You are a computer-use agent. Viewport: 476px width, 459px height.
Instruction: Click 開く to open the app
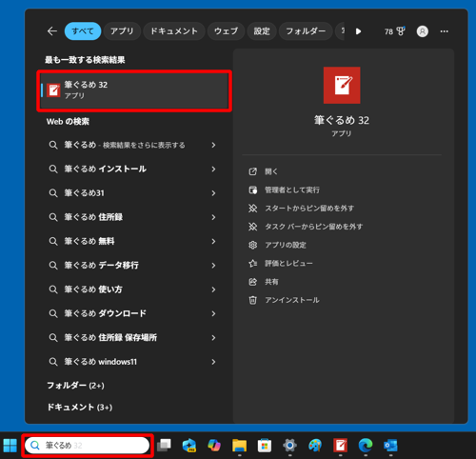click(x=271, y=171)
